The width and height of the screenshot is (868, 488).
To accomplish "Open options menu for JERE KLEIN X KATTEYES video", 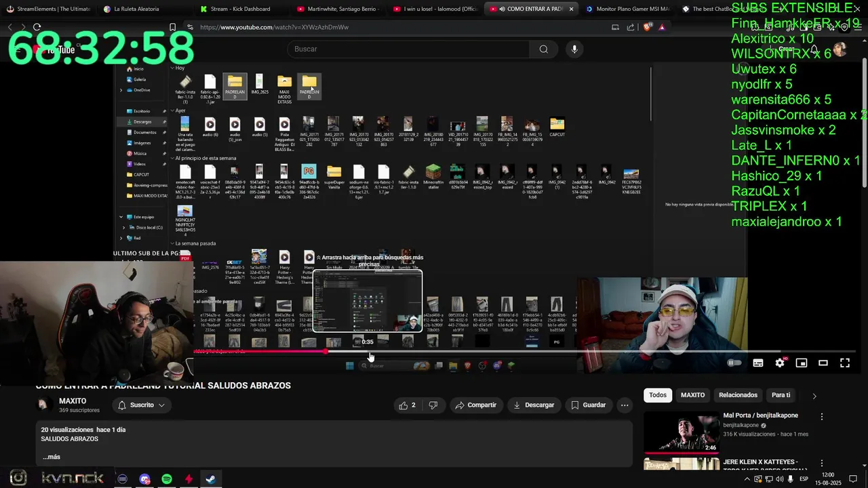I will point(822,463).
